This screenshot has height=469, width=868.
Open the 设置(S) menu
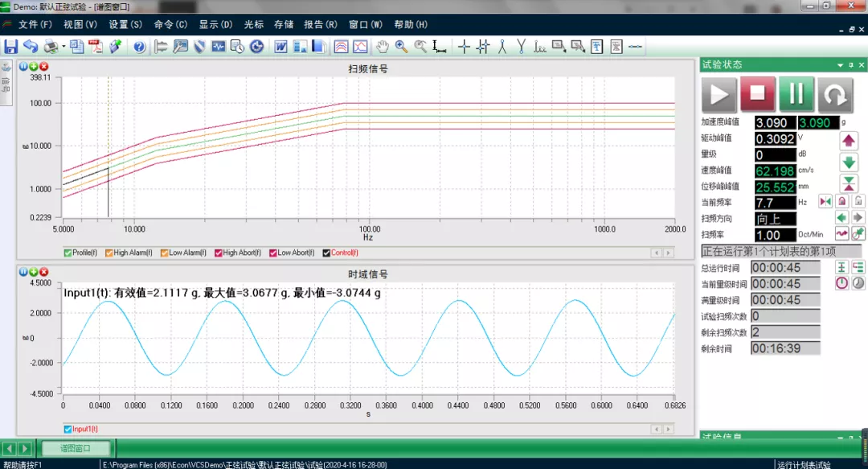pyautogui.click(x=125, y=24)
